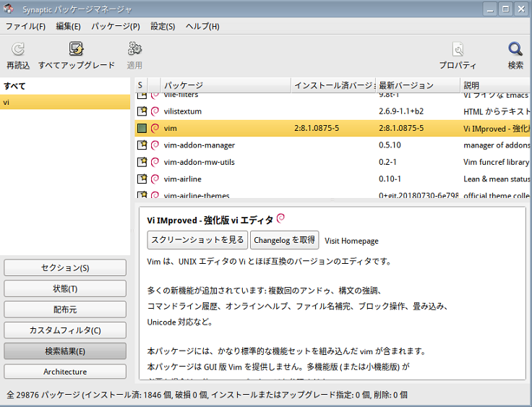Toggle status box of vim-airline
This screenshot has height=407, width=532.
pyautogui.click(x=142, y=179)
